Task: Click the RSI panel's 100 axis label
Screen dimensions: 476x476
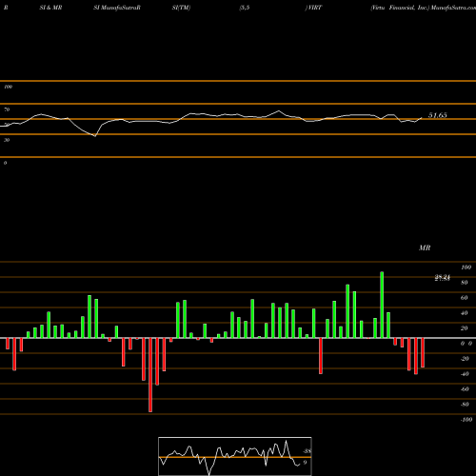Action: pyautogui.click(x=9, y=87)
